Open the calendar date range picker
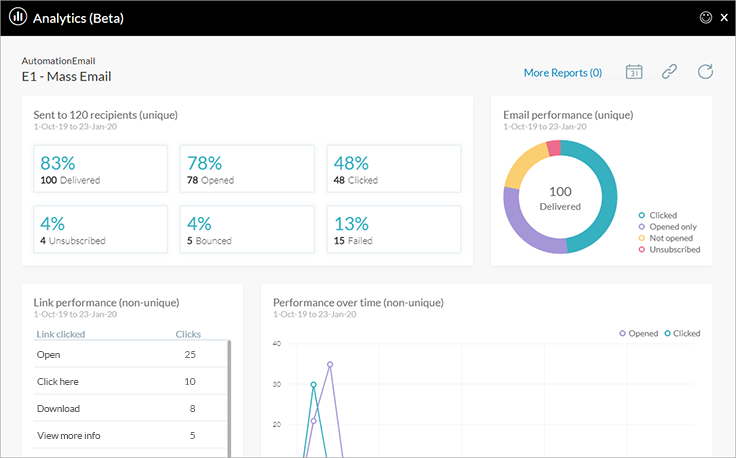Image resolution: width=736 pixels, height=458 pixels. (x=634, y=71)
